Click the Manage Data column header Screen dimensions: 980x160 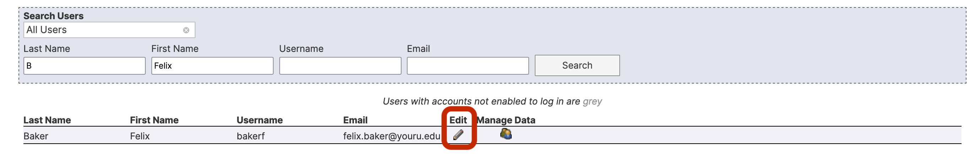(x=506, y=121)
